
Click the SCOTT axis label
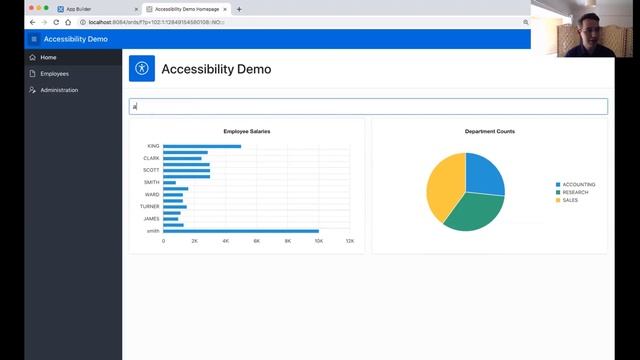click(151, 170)
